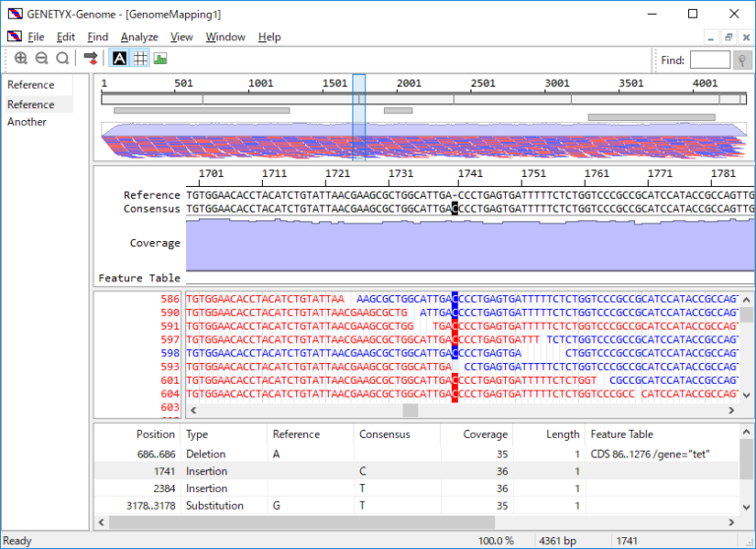Click the 100.0 % status bar entry
The image size is (756, 549).
click(496, 541)
